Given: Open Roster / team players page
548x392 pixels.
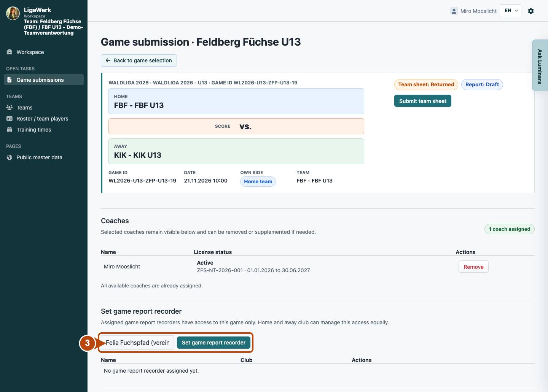Looking at the screenshot, I should [x=44, y=119].
